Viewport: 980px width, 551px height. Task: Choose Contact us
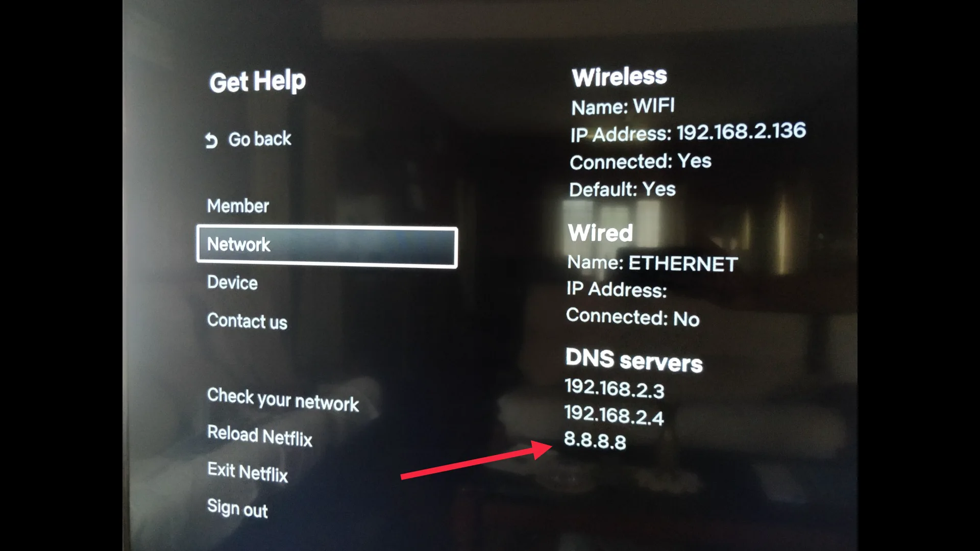click(247, 321)
